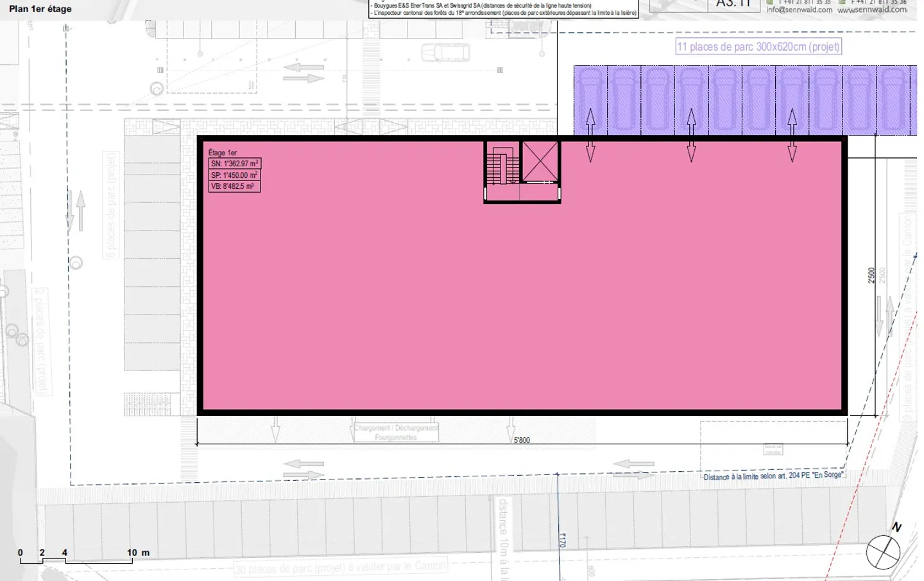Select the elevator shaft crossed-box symbol
The width and height of the screenshot is (924, 581).
tap(540, 161)
